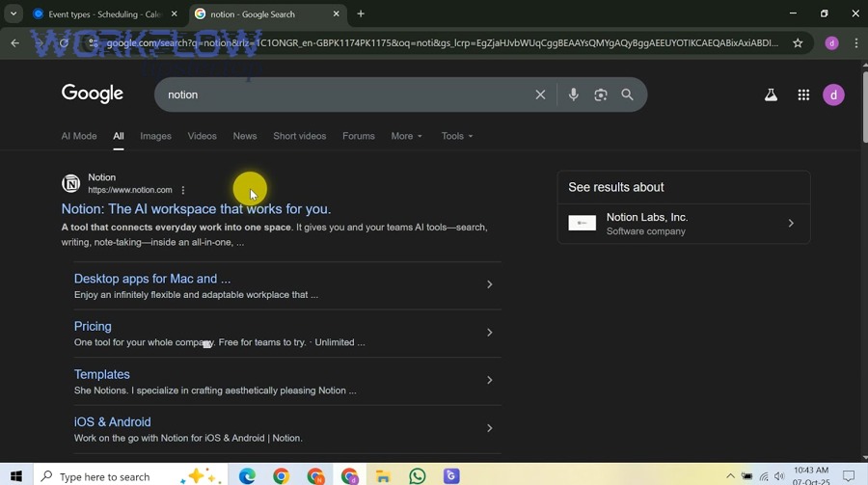Open the three-dot menu beside Notion result
The height and width of the screenshot is (485, 868).
(x=183, y=190)
